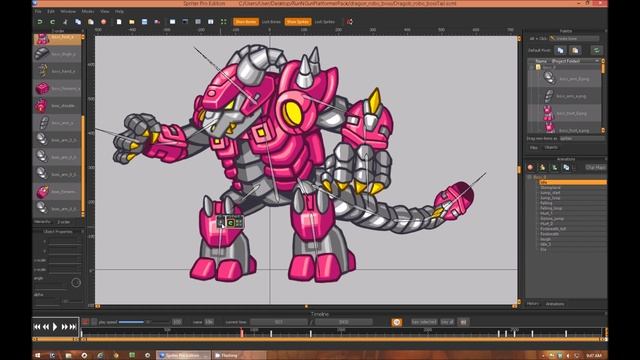Image resolution: width=640 pixels, height=360 pixels.
Task: Click the Chrome icon in the taskbar
Action: (84, 356)
